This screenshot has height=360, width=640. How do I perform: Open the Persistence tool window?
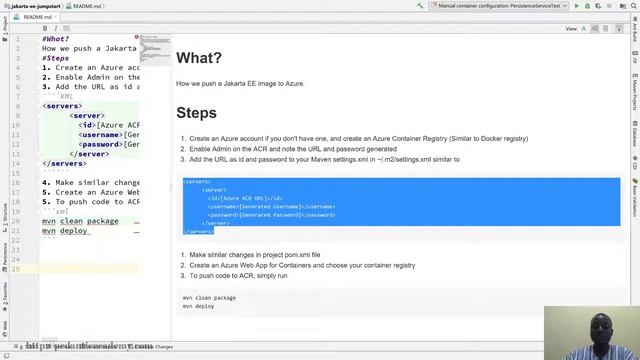coord(4,257)
